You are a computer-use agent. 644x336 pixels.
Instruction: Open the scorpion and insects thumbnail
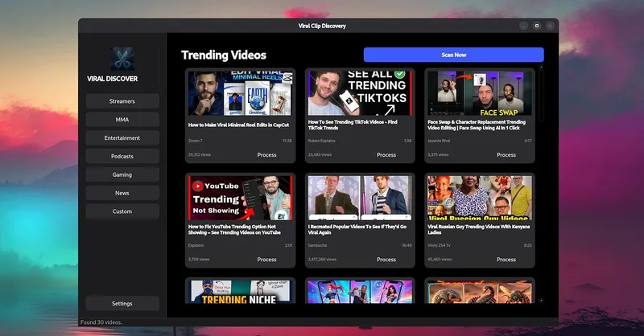click(480, 292)
